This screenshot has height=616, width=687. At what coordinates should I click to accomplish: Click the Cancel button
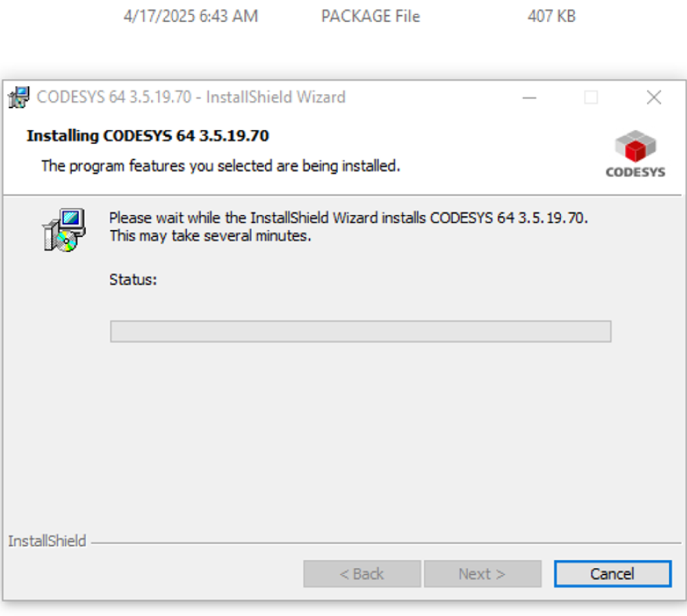612,573
